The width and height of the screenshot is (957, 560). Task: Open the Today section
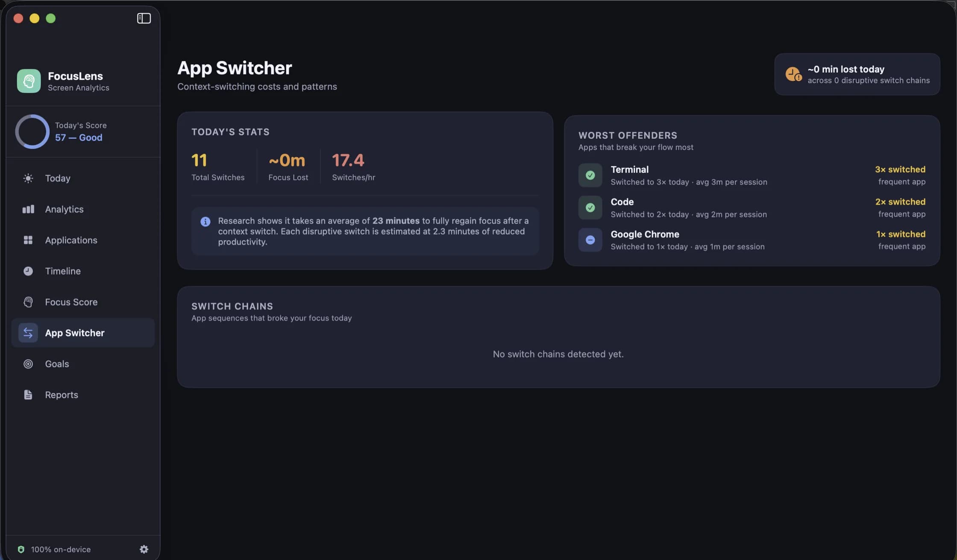[83, 178]
